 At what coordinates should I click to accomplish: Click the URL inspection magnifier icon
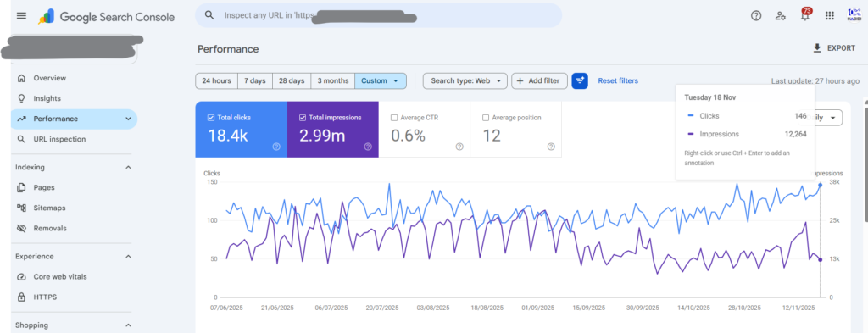coord(21,140)
